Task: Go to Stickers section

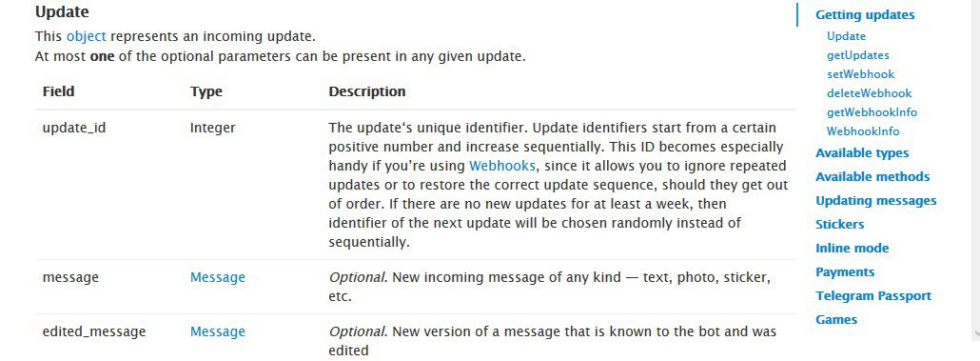Action: [839, 225]
